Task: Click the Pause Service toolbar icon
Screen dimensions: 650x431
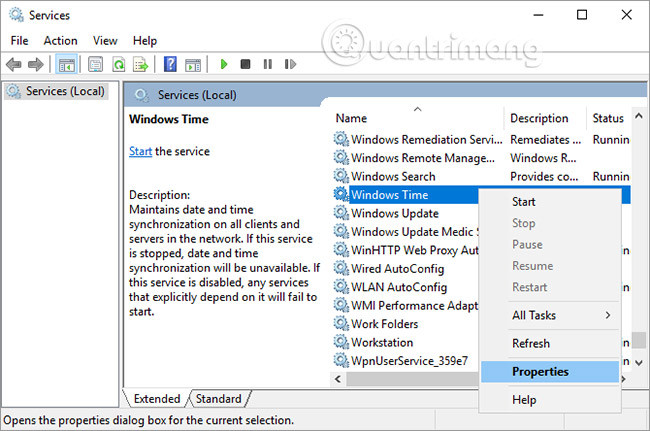Action: 267,64
